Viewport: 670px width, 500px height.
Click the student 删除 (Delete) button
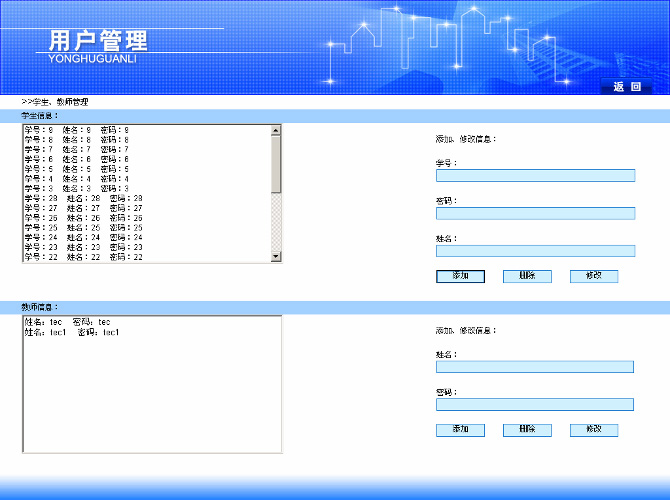tap(527, 276)
